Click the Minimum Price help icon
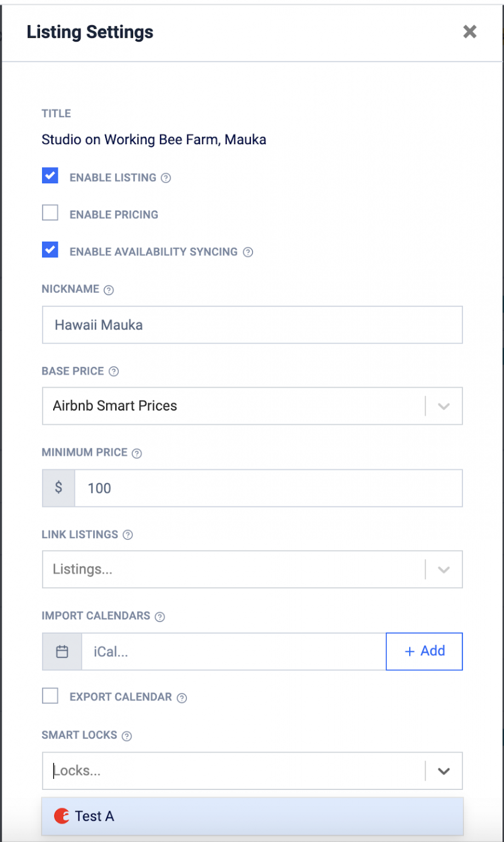The image size is (504, 842). click(x=137, y=453)
